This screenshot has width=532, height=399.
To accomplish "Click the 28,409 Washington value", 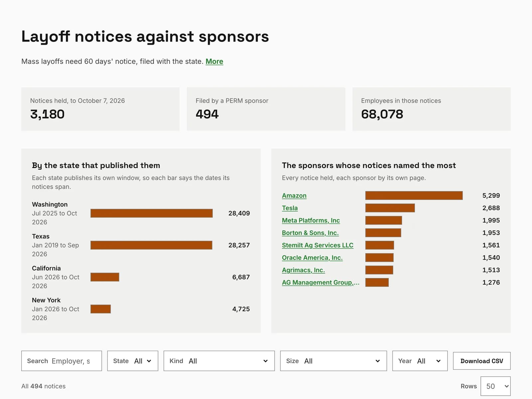I will coord(239,213).
